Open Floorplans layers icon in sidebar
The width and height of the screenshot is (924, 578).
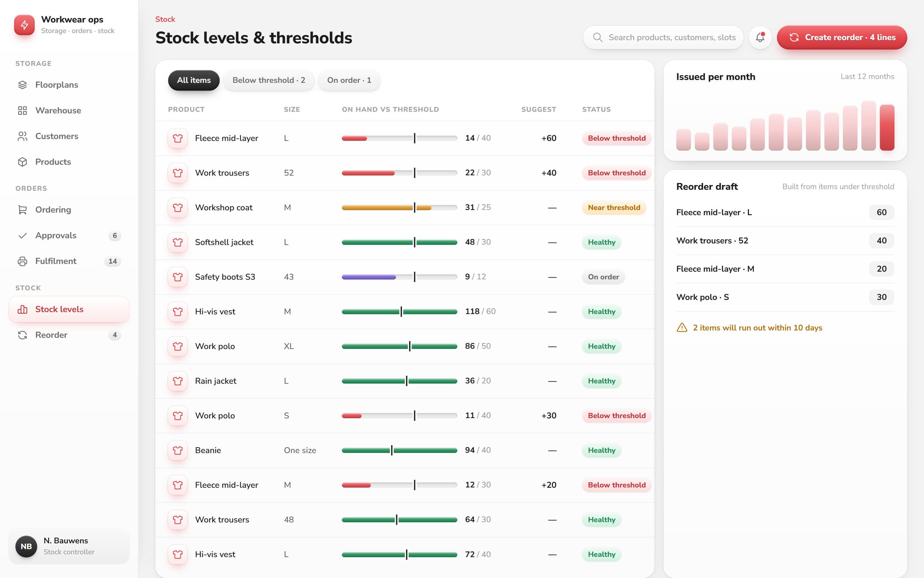(22, 85)
